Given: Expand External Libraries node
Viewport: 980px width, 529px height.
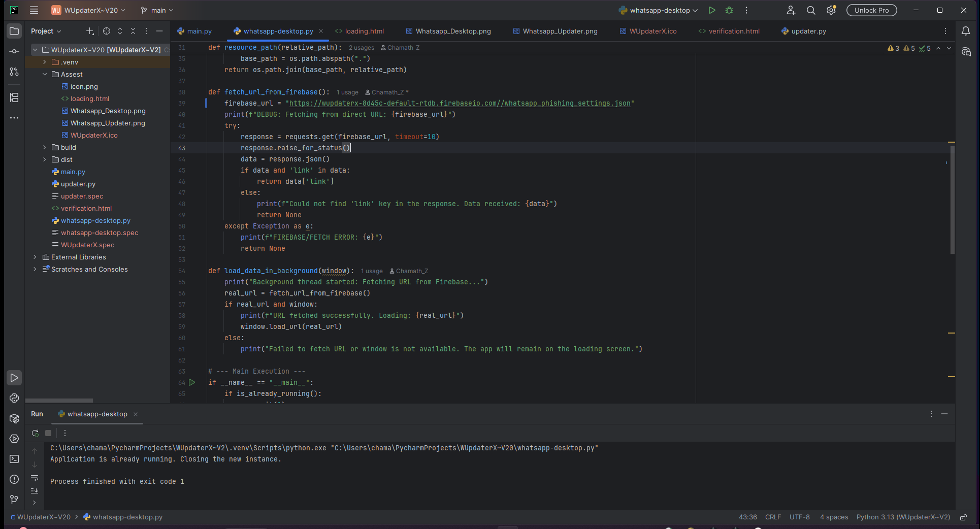Looking at the screenshot, I should point(35,257).
